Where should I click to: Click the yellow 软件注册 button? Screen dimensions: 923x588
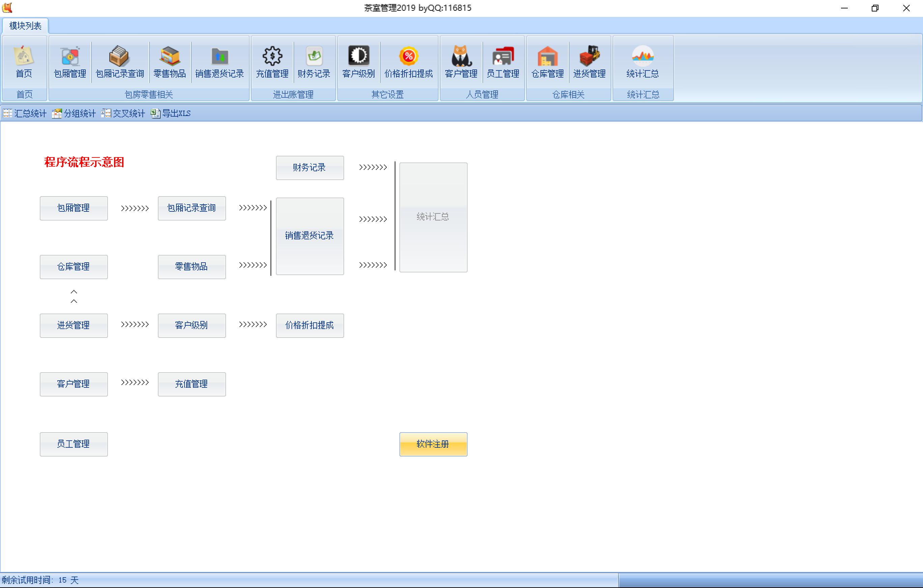click(433, 444)
